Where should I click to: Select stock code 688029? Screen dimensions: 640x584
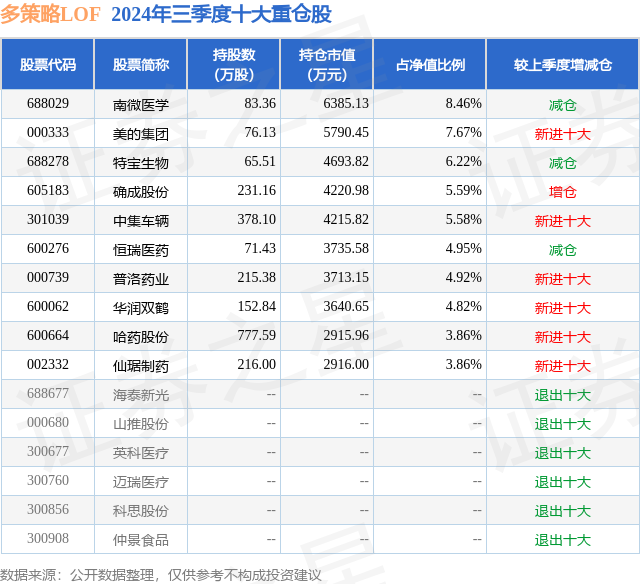pyautogui.click(x=48, y=104)
